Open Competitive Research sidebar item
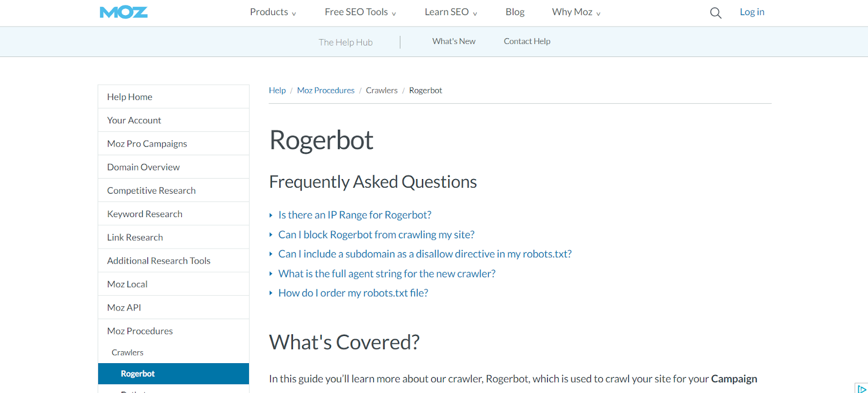Viewport: 868px width, 393px height. pyautogui.click(x=174, y=190)
